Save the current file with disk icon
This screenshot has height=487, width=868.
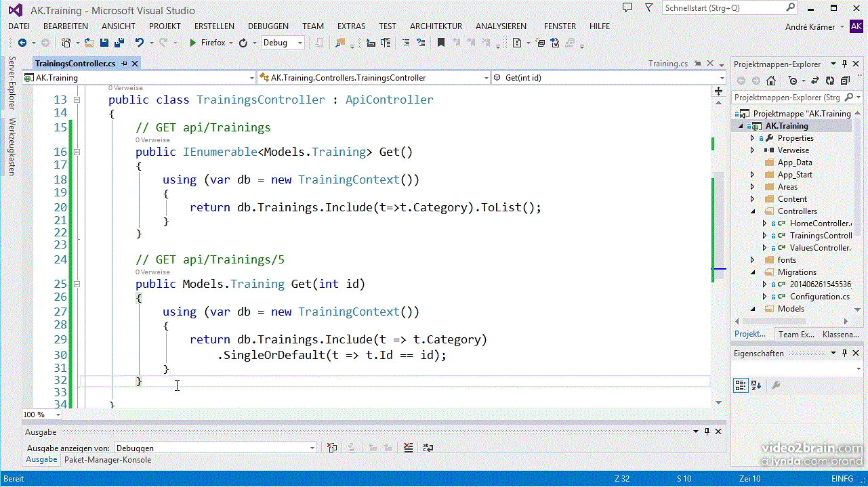(x=104, y=43)
